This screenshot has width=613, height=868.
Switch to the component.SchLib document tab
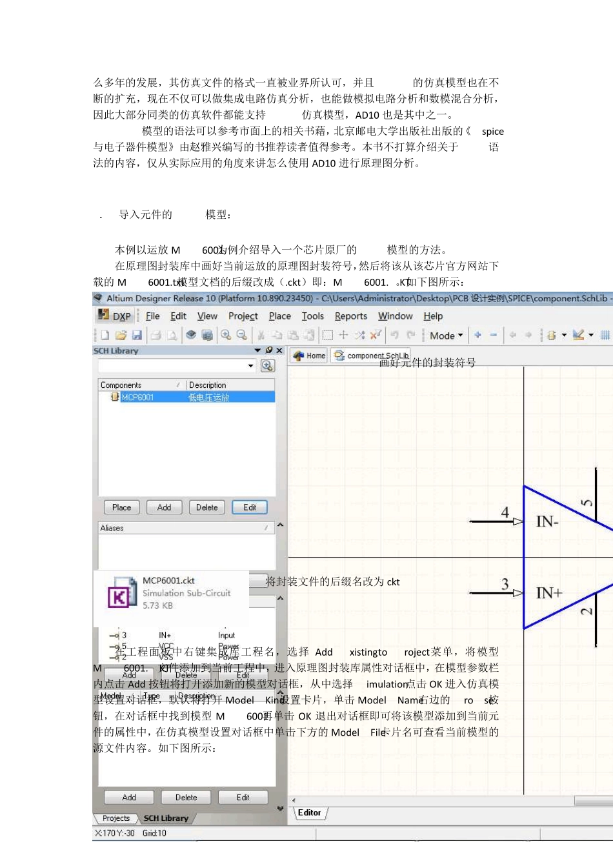click(x=371, y=356)
